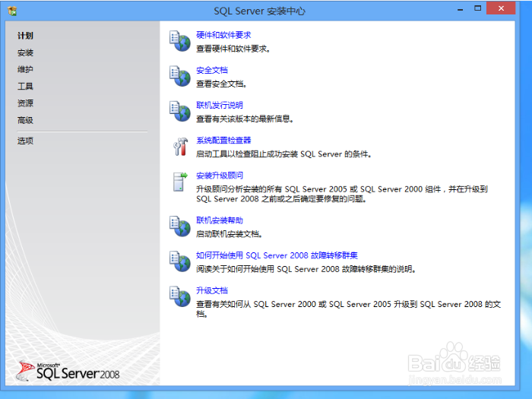The height and width of the screenshot is (399, 532).
Task: Click the description 查看有关该版本的最新信息。
Action: [x=245, y=119]
